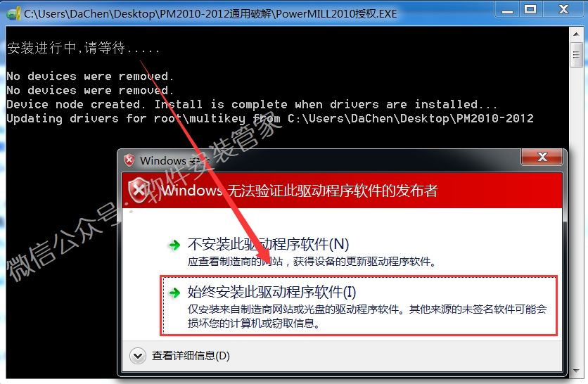This screenshot has height=384, width=588.
Task: Close the PowerMILL2010授权.EXE console window
Action: click(x=563, y=10)
